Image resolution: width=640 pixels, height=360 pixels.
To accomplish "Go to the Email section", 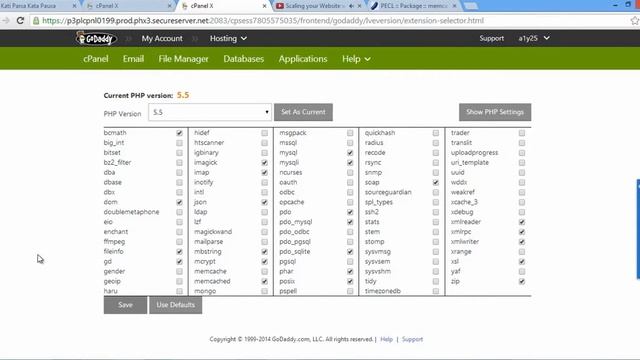I will pos(133,59).
